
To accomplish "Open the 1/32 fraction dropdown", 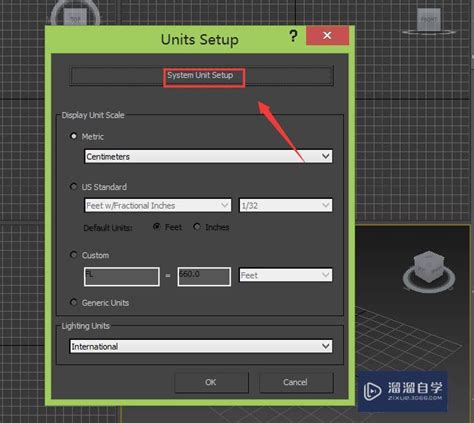I will click(x=286, y=205).
